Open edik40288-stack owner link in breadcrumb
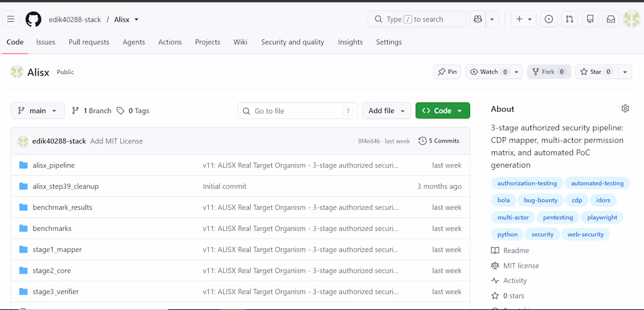The width and height of the screenshot is (644, 310). coord(75,19)
